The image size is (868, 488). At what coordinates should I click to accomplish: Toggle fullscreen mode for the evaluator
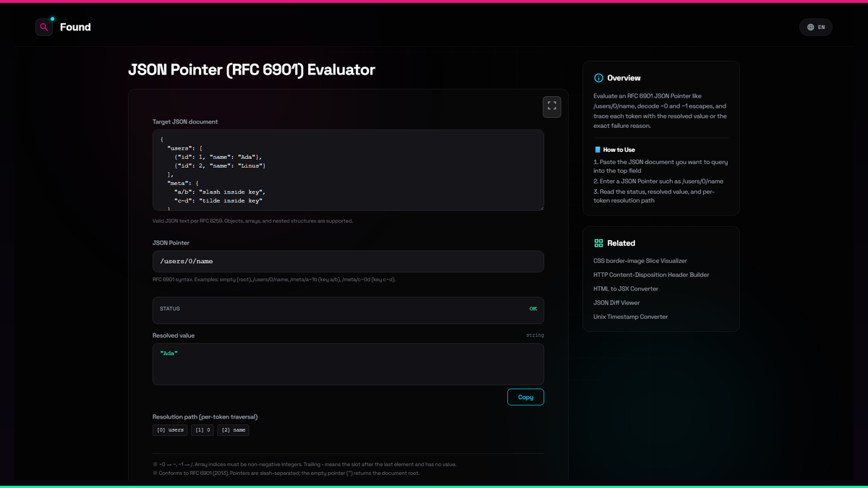point(552,106)
